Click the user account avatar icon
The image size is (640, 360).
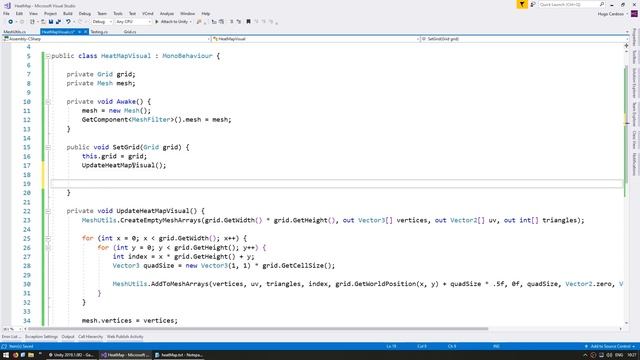(x=634, y=14)
